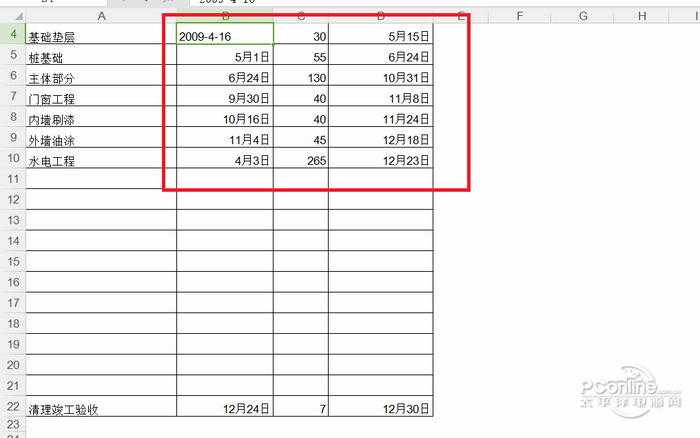Select end date cell 11月8日
This screenshot has height=438, width=700.
(x=381, y=96)
